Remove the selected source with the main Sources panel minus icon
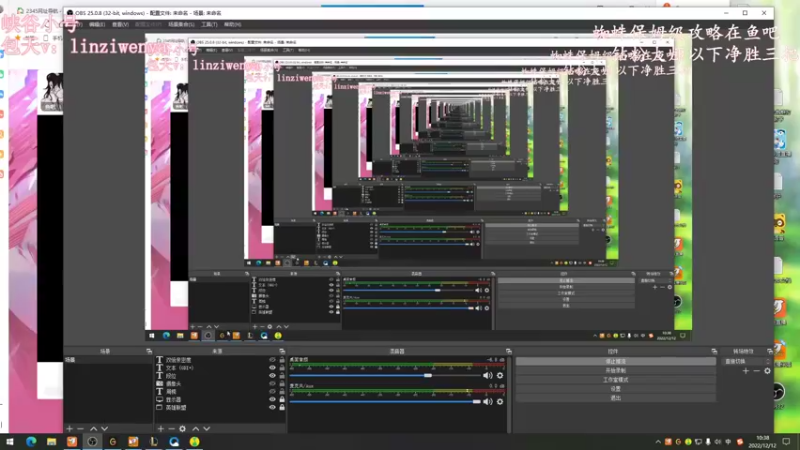Screen dimensions: 800x450 171,429
